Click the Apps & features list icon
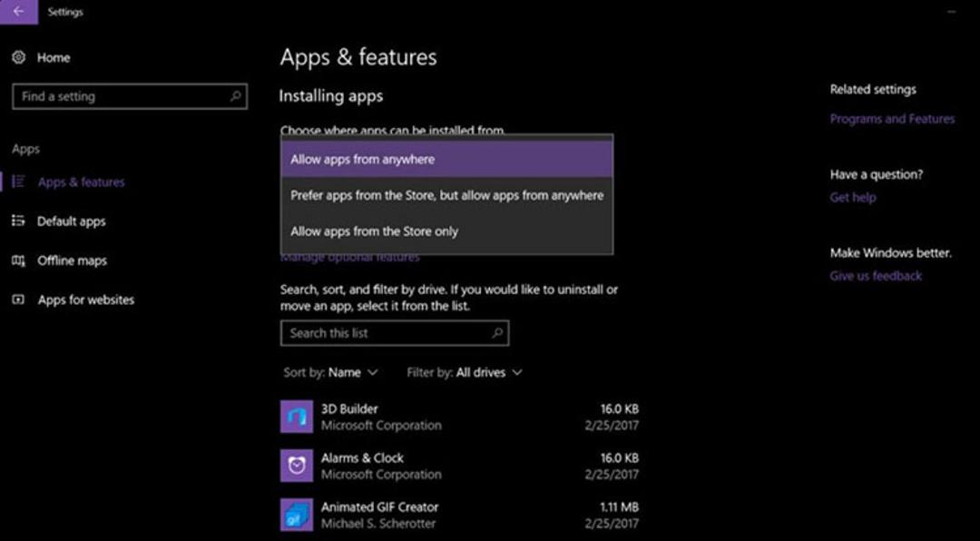The height and width of the screenshot is (541, 980). [x=19, y=182]
